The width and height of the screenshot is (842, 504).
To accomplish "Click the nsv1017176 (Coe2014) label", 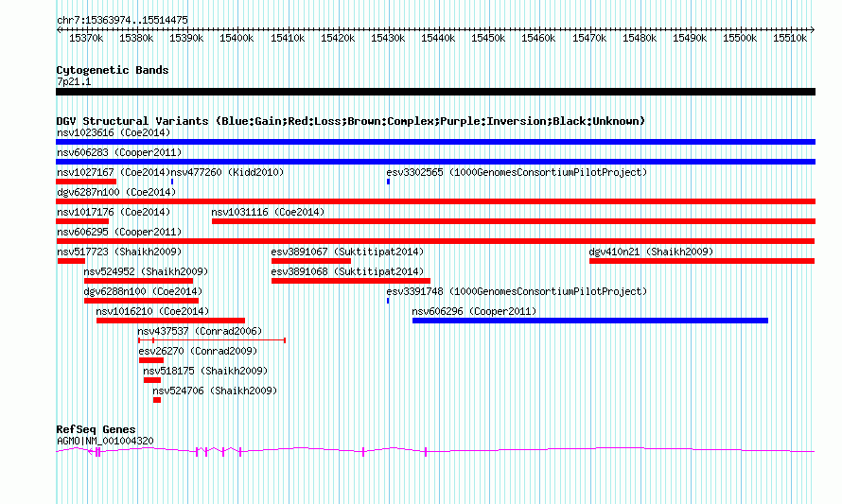I will [x=114, y=212].
